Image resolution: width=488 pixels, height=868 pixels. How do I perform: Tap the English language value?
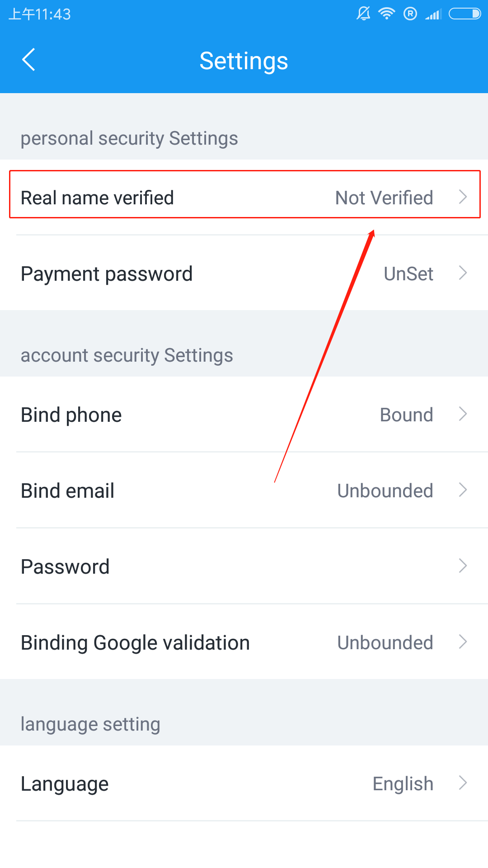coord(403,784)
